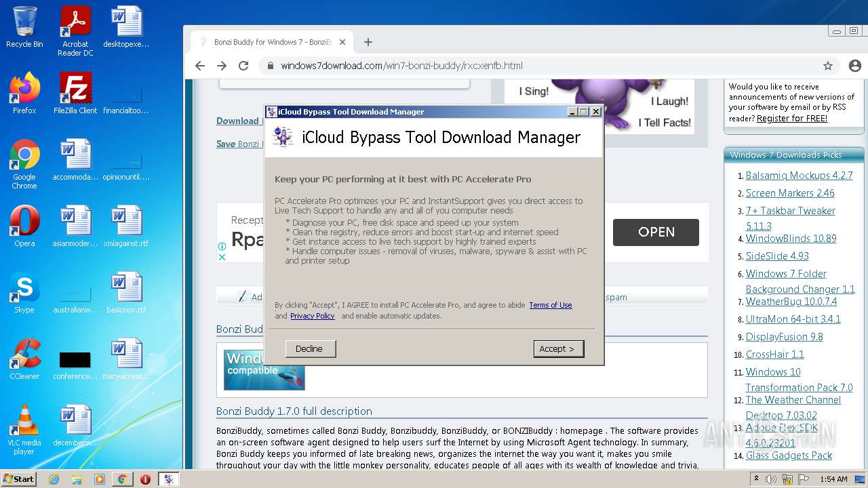
Task: Open Chrome profile avatar menu
Action: (x=854, y=66)
